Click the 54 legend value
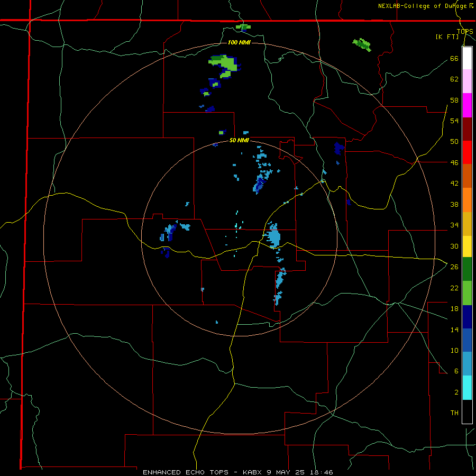The width and height of the screenshot is (476, 476). point(454,121)
